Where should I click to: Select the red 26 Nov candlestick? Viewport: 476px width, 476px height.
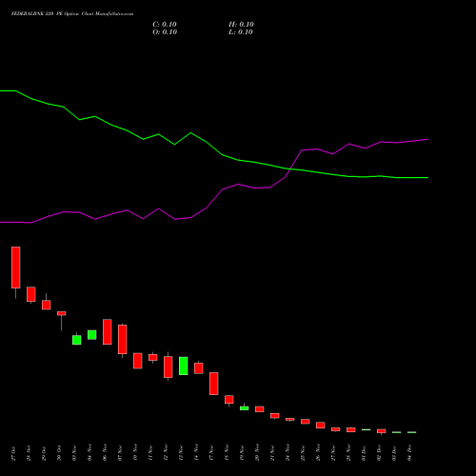321,426
